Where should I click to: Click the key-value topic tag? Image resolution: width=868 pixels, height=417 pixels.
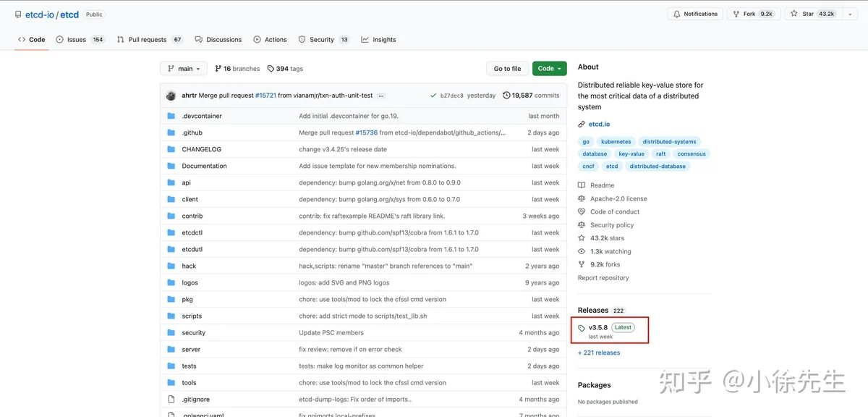point(631,153)
